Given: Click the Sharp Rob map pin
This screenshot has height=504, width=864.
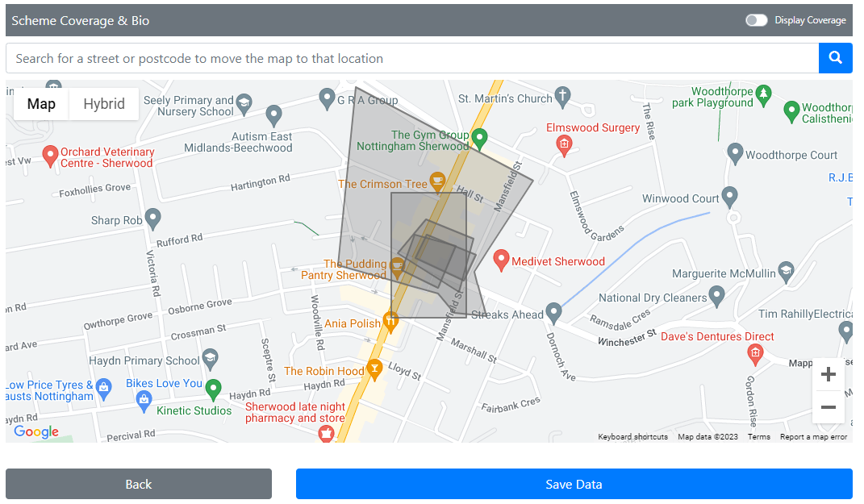Looking at the screenshot, I should tap(152, 219).
